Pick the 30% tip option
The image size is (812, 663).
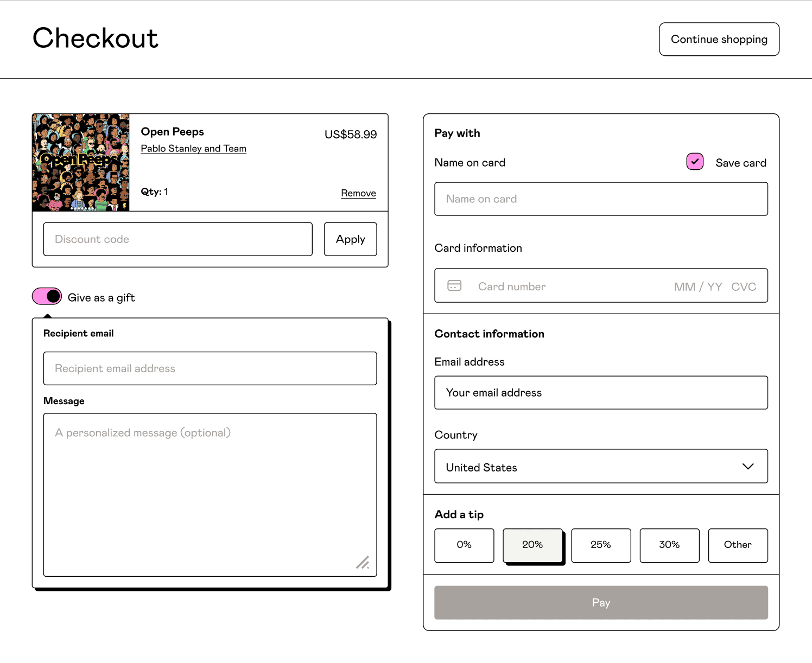pos(669,545)
